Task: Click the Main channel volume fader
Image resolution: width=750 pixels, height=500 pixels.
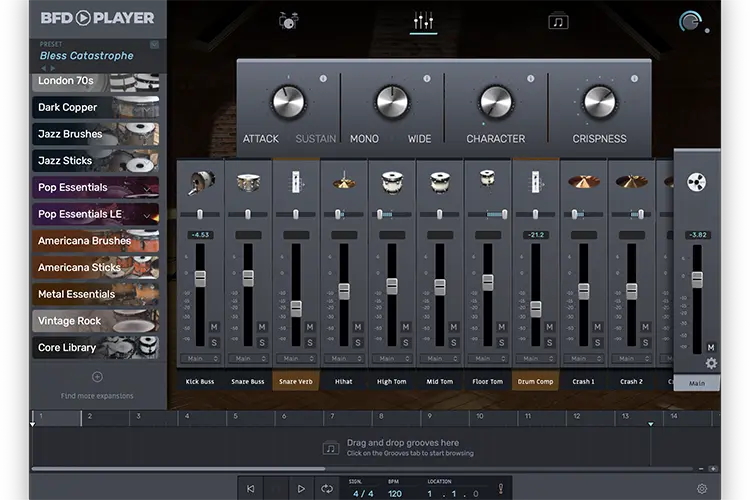Action: point(697,279)
